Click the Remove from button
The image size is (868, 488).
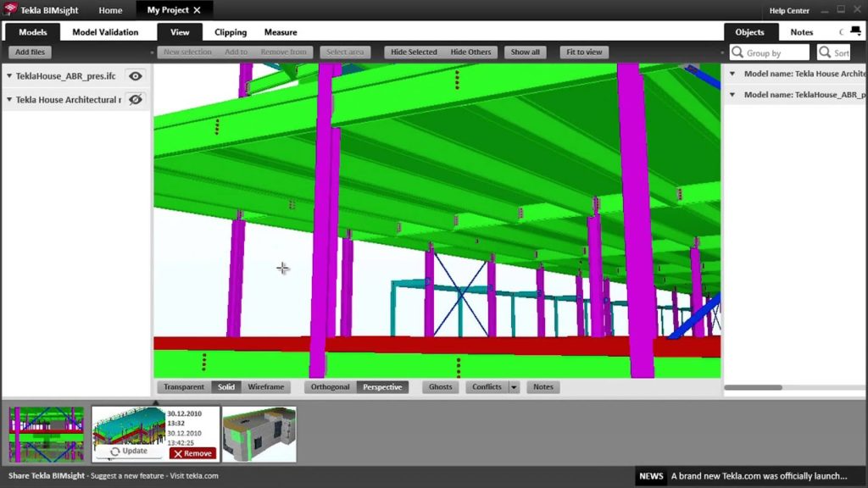point(283,52)
